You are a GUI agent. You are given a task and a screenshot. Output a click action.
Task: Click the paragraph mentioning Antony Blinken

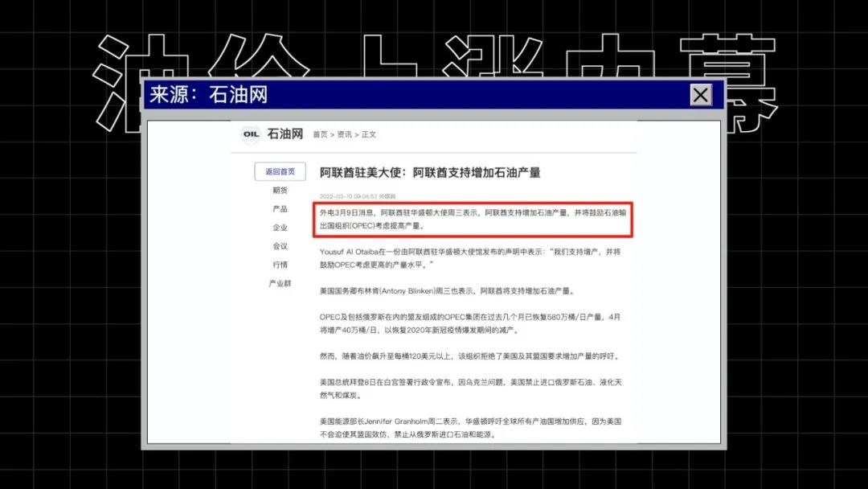click(x=448, y=290)
